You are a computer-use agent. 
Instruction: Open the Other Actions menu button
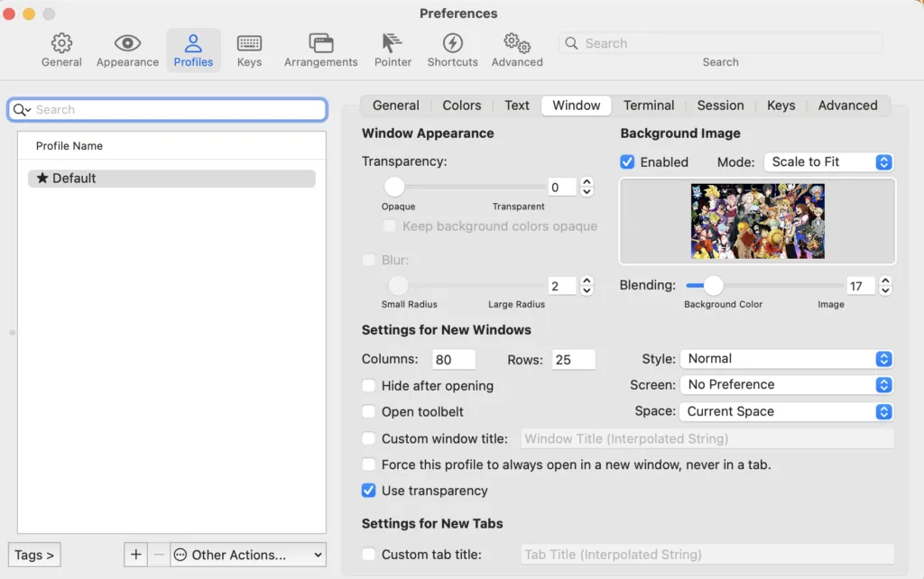248,555
